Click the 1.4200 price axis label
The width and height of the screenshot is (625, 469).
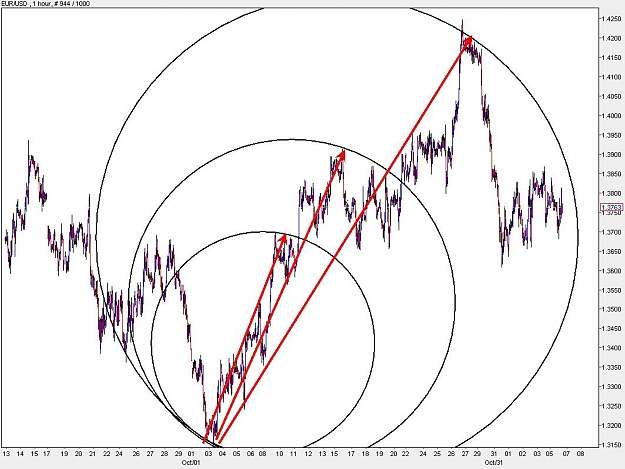(x=611, y=38)
